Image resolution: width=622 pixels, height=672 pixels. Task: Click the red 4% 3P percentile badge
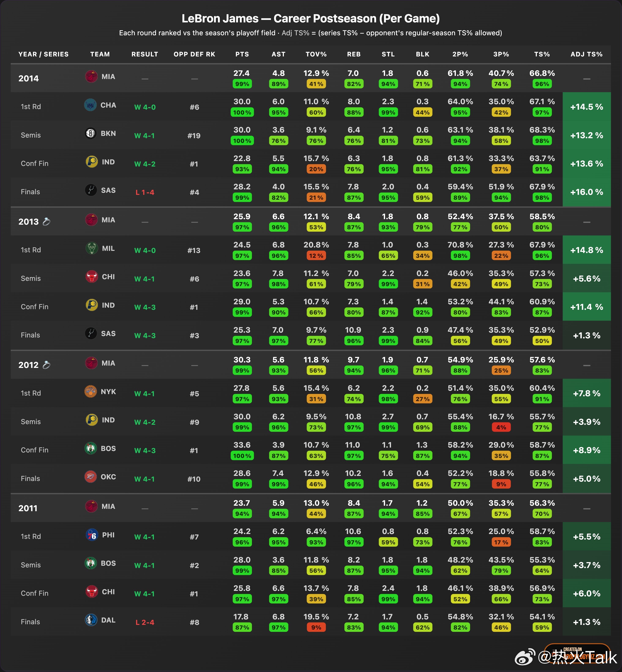point(501,427)
